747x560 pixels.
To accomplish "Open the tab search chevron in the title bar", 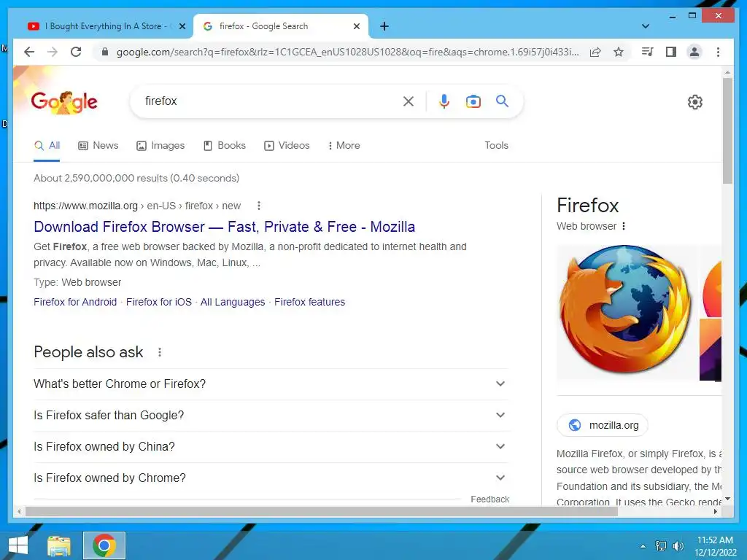I will (645, 26).
